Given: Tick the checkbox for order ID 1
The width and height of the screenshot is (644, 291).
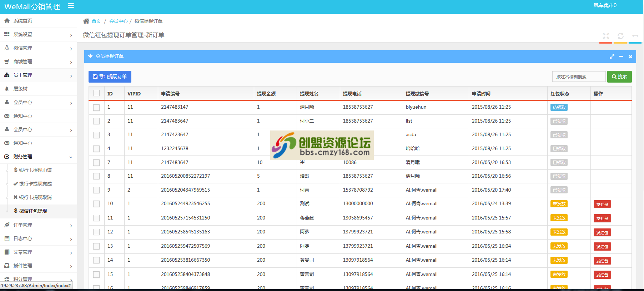Looking at the screenshot, I should (x=96, y=107).
